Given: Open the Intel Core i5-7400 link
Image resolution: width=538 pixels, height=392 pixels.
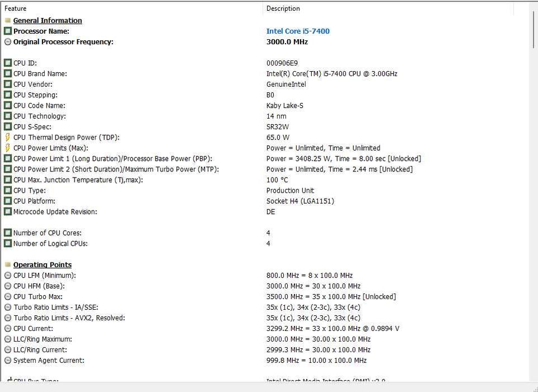Looking at the screenshot, I should click(298, 31).
